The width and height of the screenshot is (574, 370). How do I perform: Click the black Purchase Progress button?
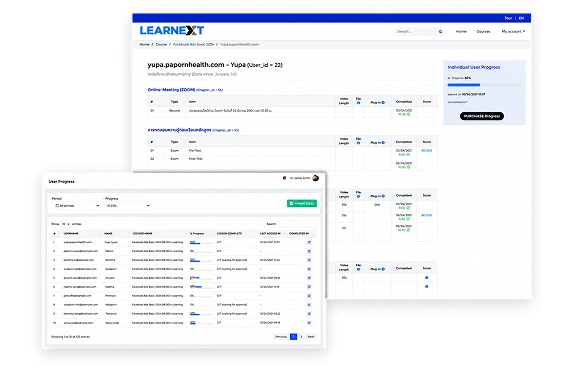coord(481,116)
